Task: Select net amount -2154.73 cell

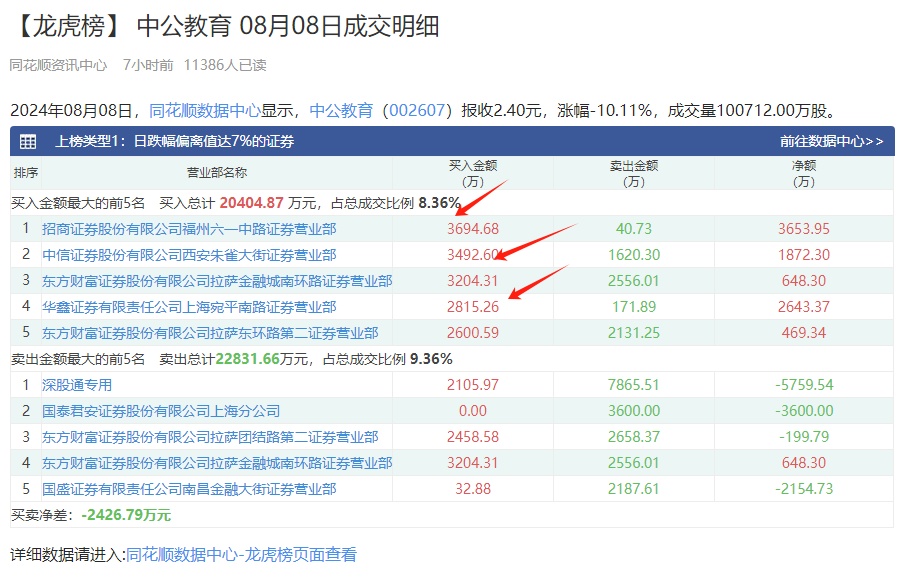Action: (804, 489)
